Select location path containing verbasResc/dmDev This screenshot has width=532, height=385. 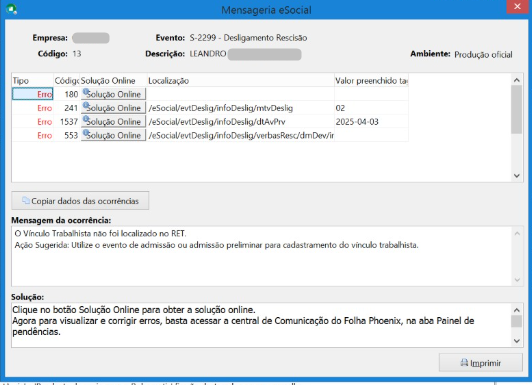pos(241,135)
